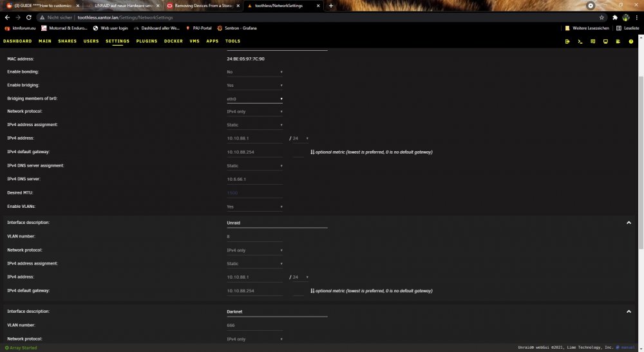Viewport: 644px width, 352px height.
Task: Switch to the UNRAID auf neue Hardware tab
Action: click(122, 6)
